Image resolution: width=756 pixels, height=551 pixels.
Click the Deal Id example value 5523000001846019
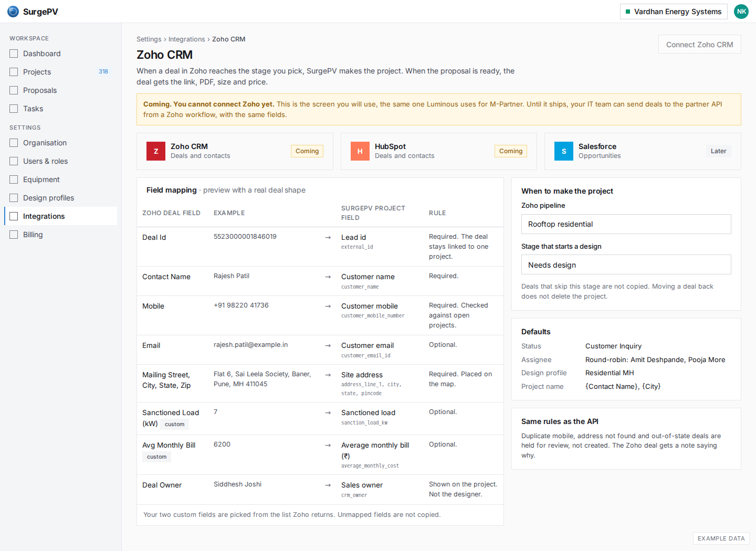(x=245, y=237)
